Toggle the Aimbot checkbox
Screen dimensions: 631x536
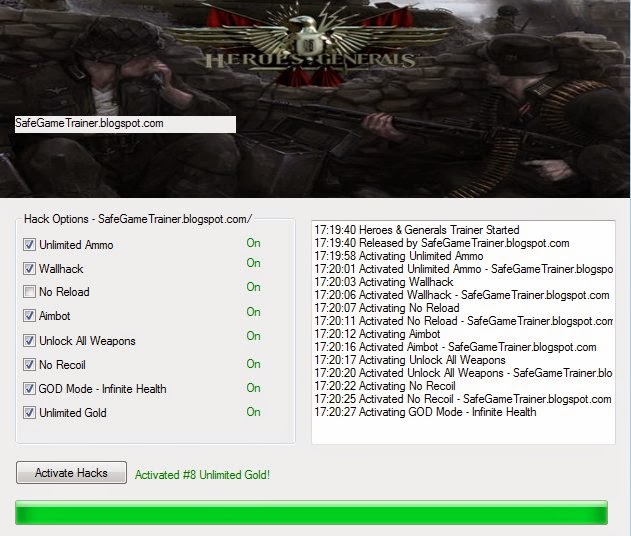[29, 315]
